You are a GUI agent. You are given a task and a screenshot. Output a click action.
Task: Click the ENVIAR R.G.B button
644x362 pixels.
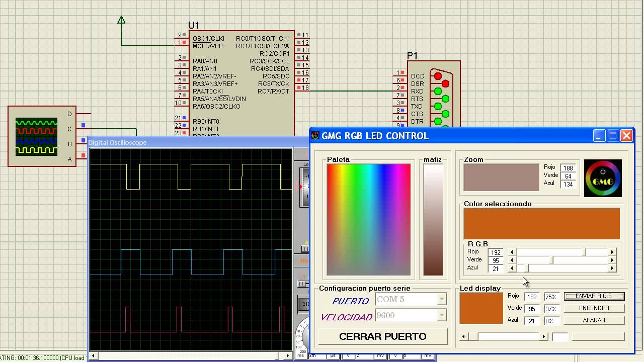pyautogui.click(x=594, y=296)
